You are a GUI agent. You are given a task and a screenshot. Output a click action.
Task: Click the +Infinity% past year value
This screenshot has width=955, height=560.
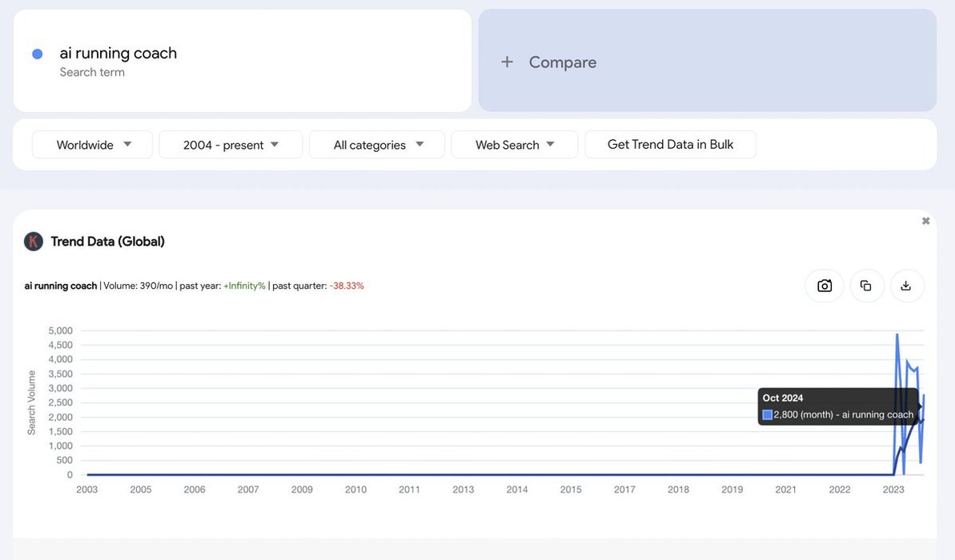(244, 286)
